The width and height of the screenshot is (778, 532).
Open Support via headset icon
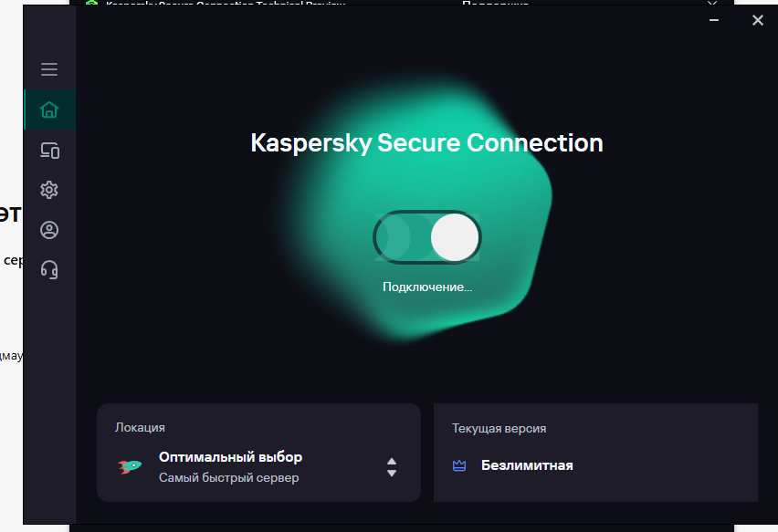tap(49, 270)
